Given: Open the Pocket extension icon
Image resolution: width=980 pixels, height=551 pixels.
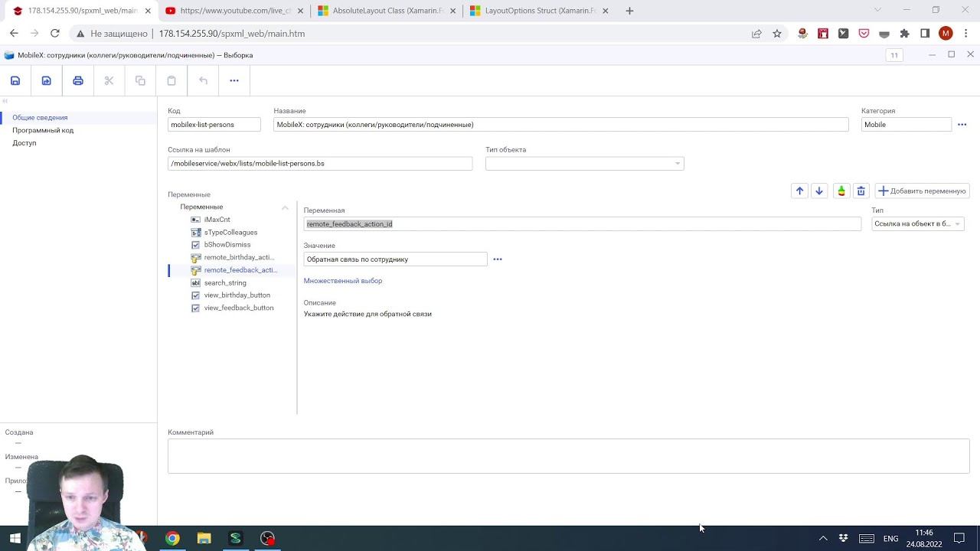Looking at the screenshot, I should pos(864,34).
